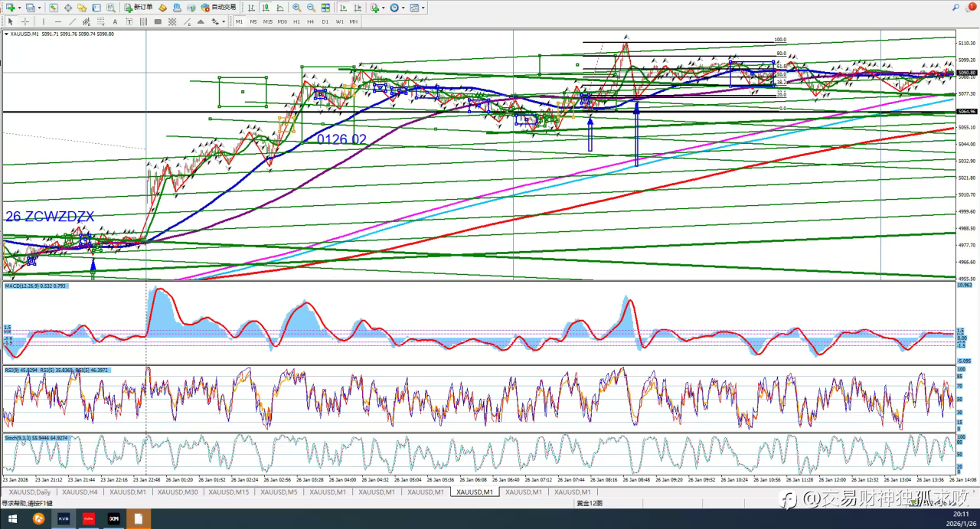This screenshot has width=980, height=529.
Task: Open the XAUUSD,M30 chart tab
Action: coord(177,492)
